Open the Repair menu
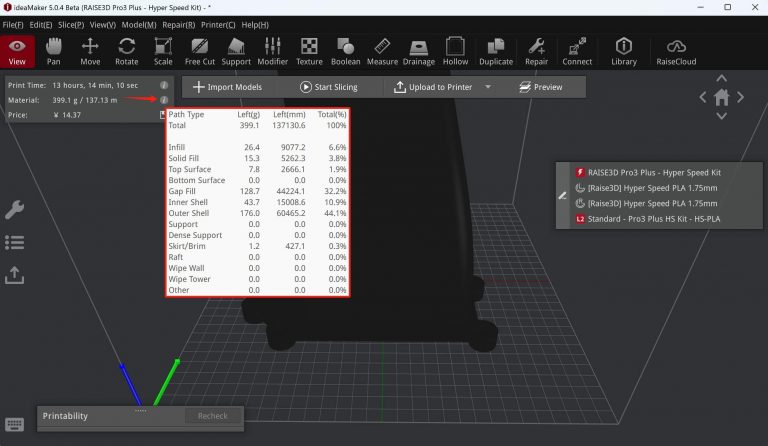 pos(179,25)
